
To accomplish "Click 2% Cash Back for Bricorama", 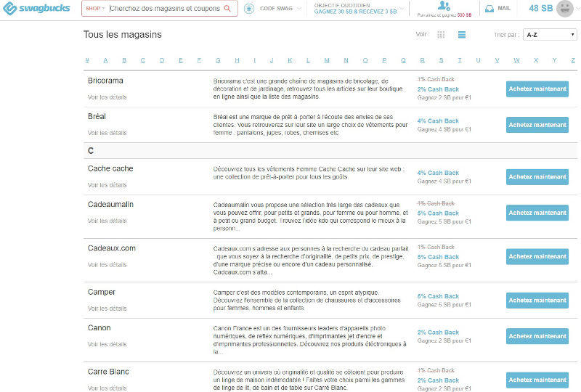I will pyautogui.click(x=438, y=89).
